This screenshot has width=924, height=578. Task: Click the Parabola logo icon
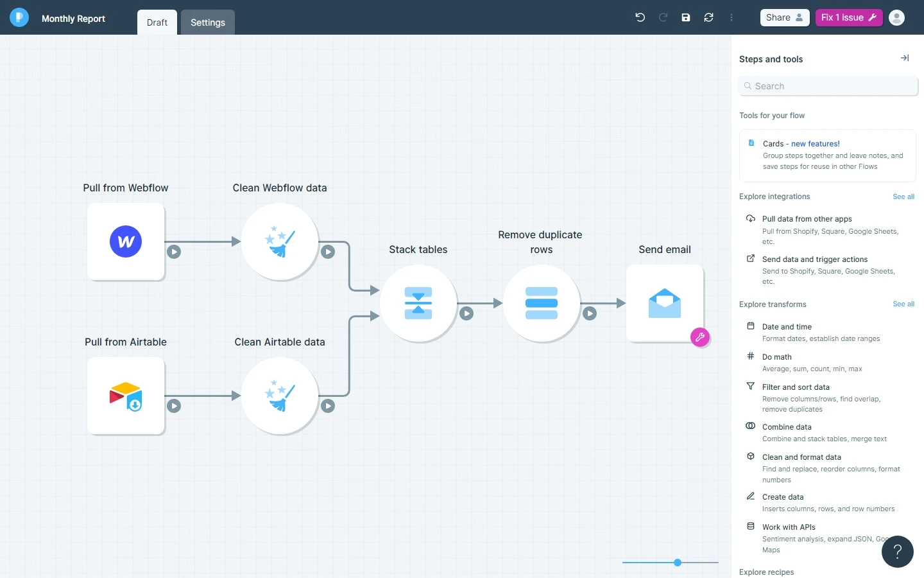point(19,17)
